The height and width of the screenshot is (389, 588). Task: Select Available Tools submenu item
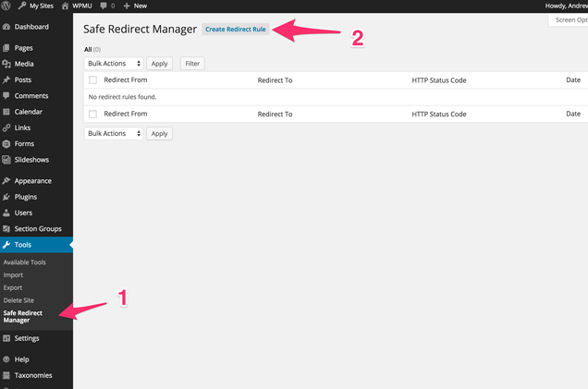24,262
